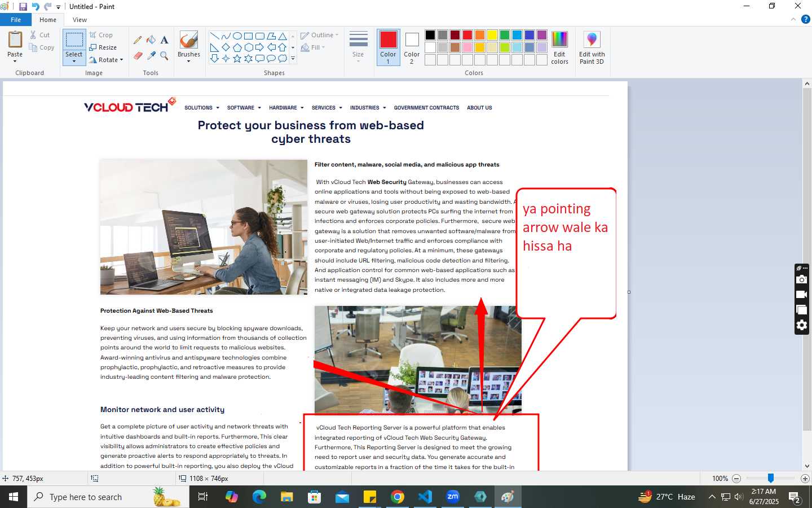Pick the Oval shape
This screenshot has height=508, width=812.
coord(237,36)
